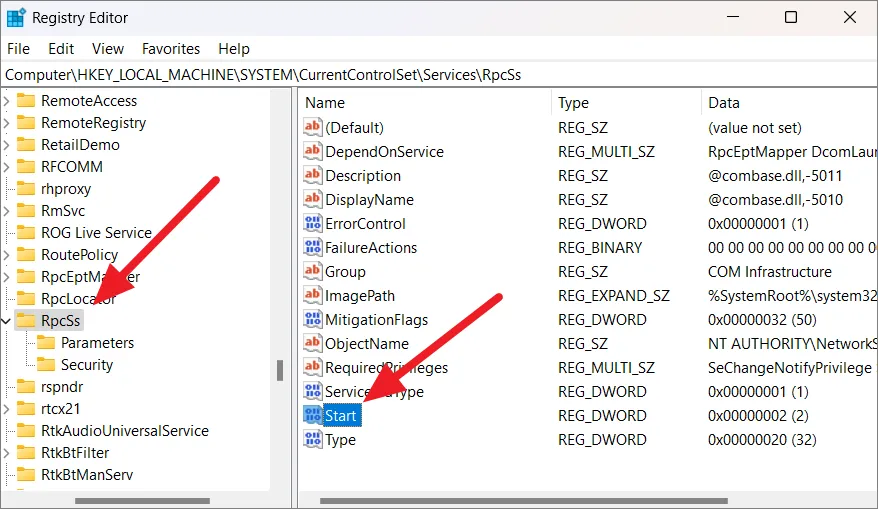878x509 pixels.
Task: Click the RpcSs folder icon
Action: [26, 320]
